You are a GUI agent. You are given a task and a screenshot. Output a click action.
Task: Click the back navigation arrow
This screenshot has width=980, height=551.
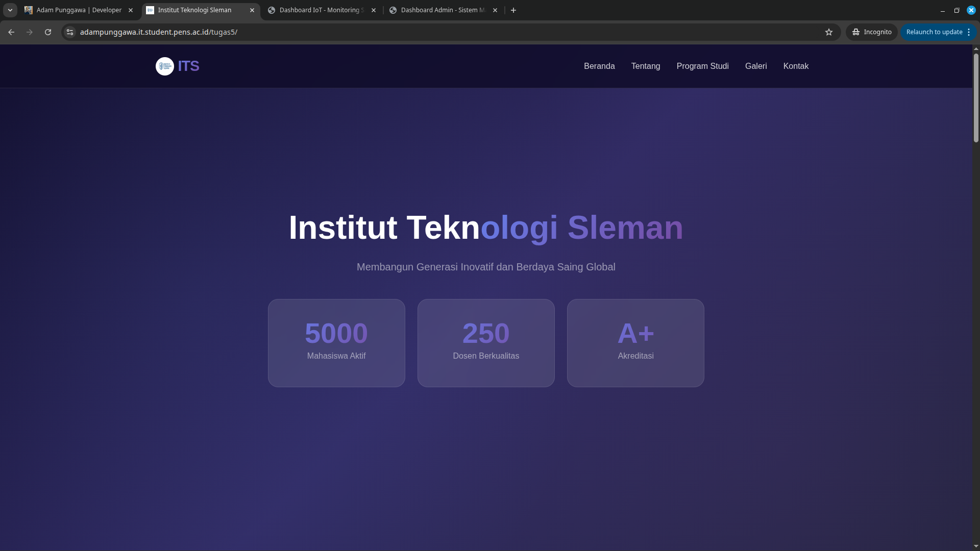pos(11,32)
